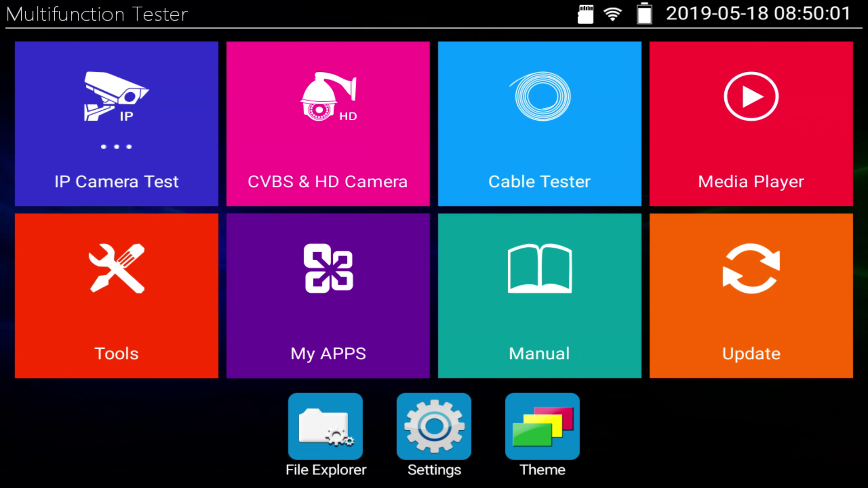
Task: Click the Media Player label text
Action: click(751, 182)
